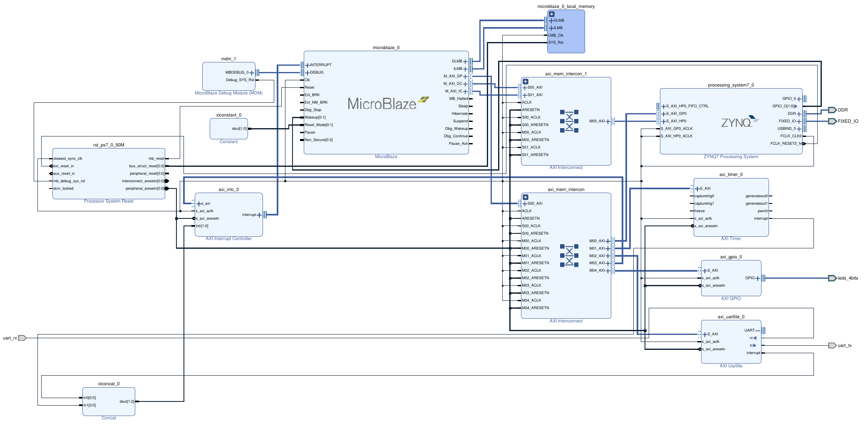Select the SYS_Rst pin on microblaze_0_local_memory

(x=556, y=43)
